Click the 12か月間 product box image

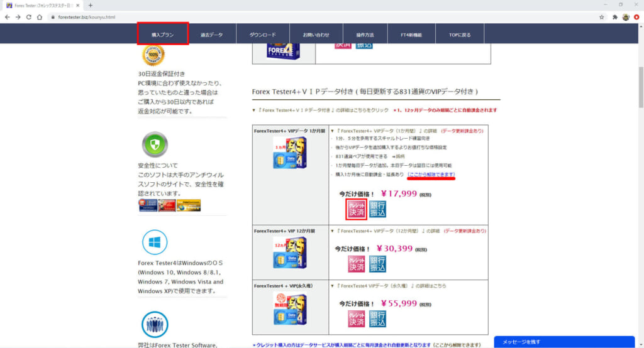pyautogui.click(x=290, y=253)
